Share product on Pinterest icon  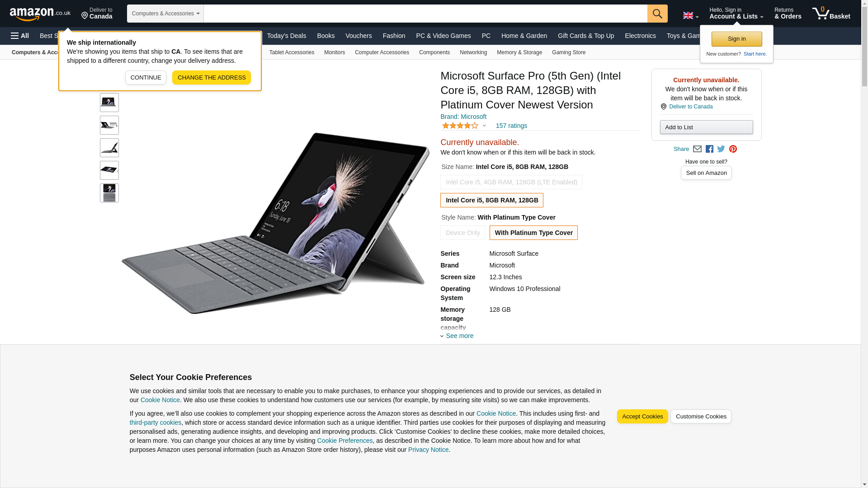coord(733,149)
